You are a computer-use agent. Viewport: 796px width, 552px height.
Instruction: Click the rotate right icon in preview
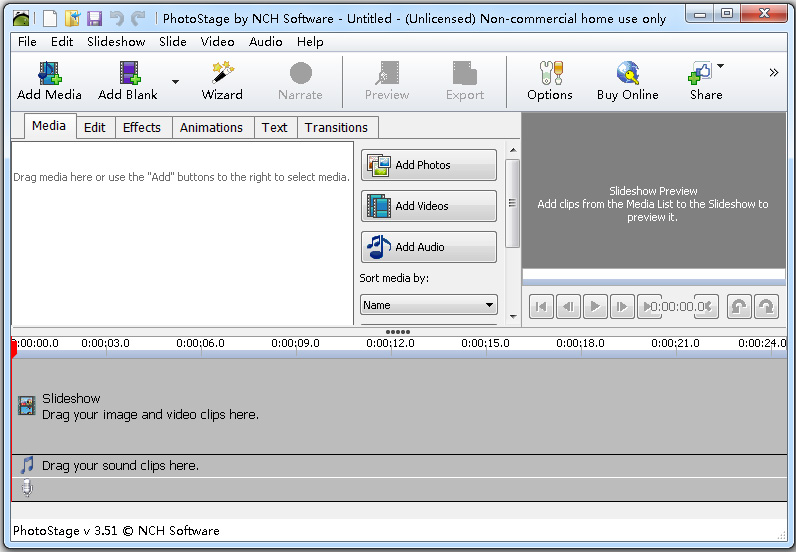click(x=767, y=307)
